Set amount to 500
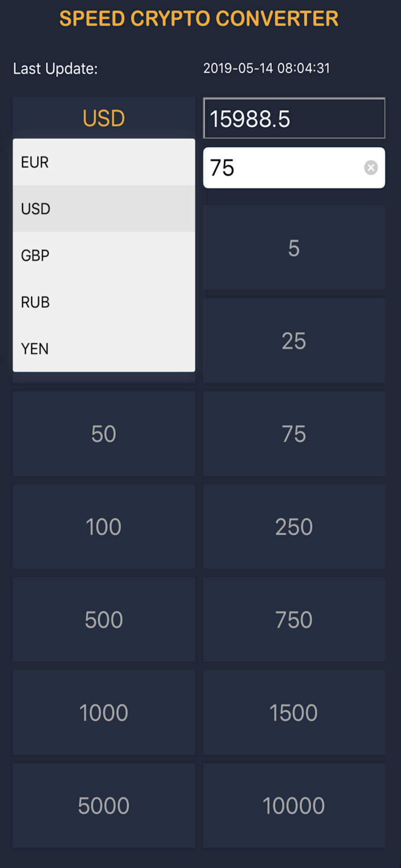The height and width of the screenshot is (868, 401). coord(104,619)
